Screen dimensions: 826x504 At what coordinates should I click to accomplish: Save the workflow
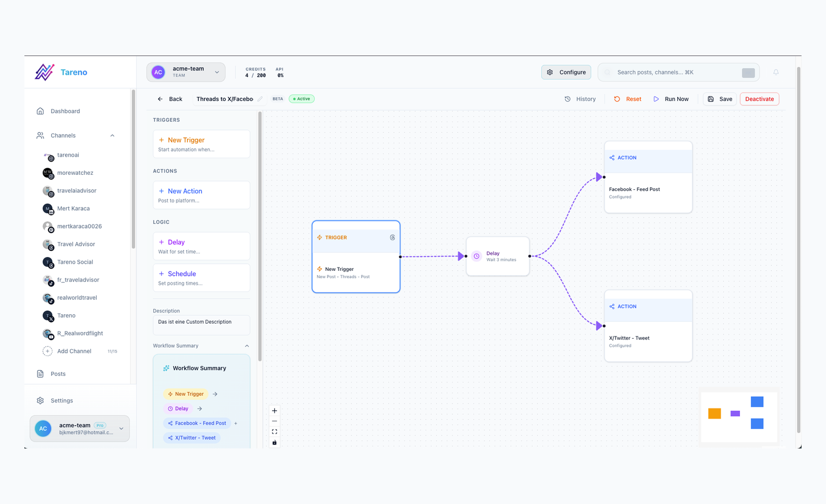pyautogui.click(x=720, y=99)
